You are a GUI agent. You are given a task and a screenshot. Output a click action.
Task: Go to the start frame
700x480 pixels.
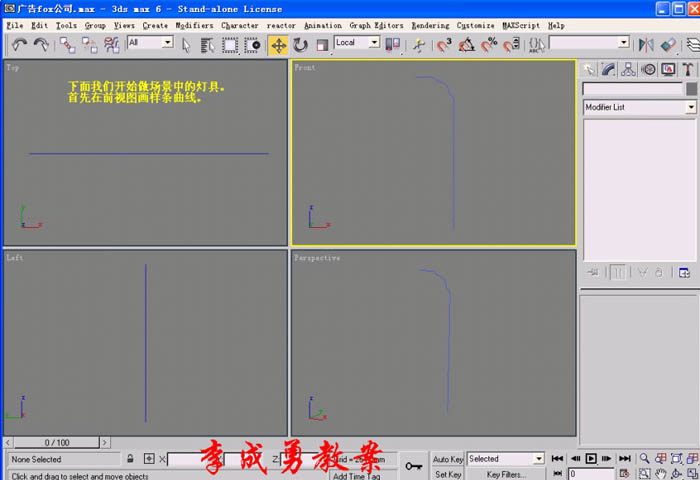click(557, 459)
